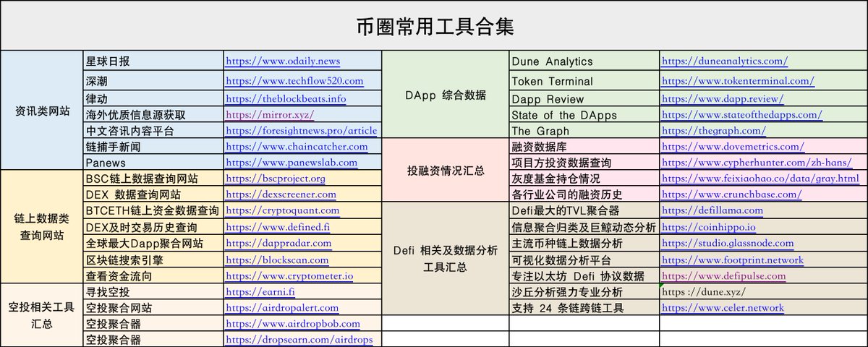Viewport: 868px width, 347px height.
Task: Open the footprint.network link
Action: tap(732, 260)
